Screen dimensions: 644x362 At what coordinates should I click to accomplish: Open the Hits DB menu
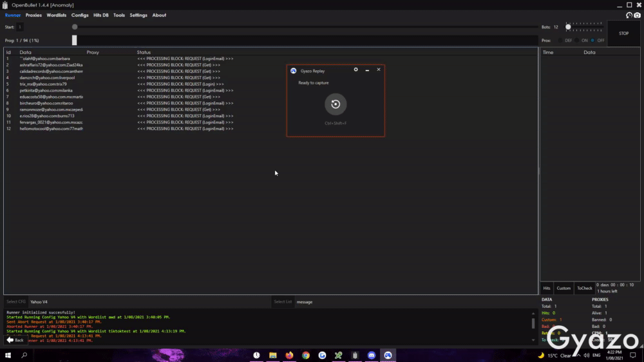pyautogui.click(x=100, y=15)
